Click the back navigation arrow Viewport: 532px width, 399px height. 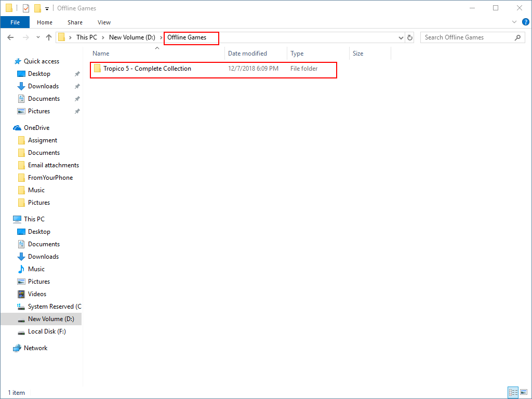coord(10,37)
